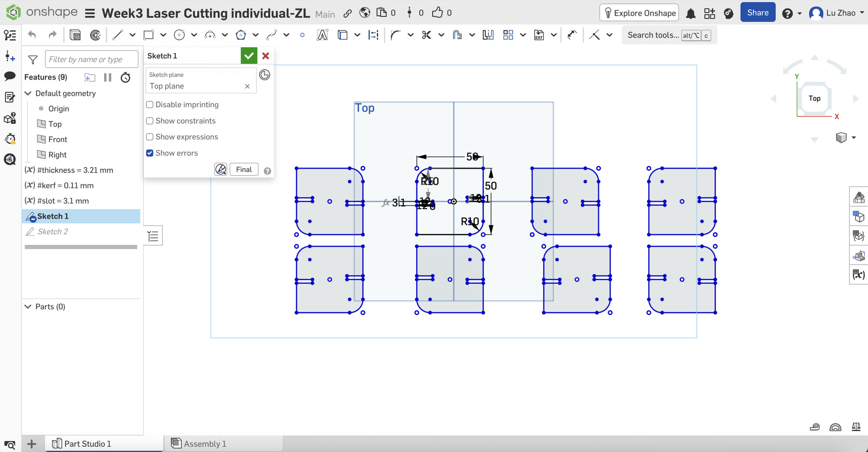Screen dimensions: 868x452
Task: Click the green checkmark to accept sketch
Action: pos(249,56)
